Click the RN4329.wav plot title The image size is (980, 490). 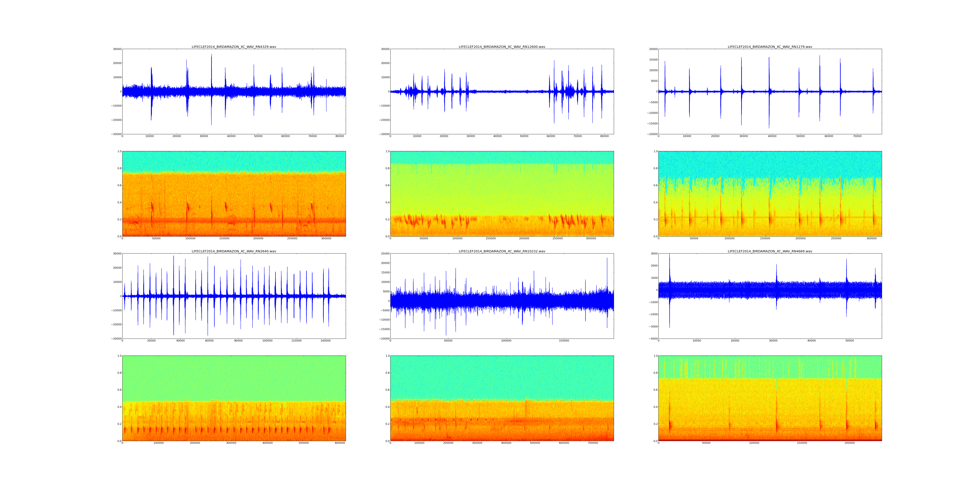[234, 47]
